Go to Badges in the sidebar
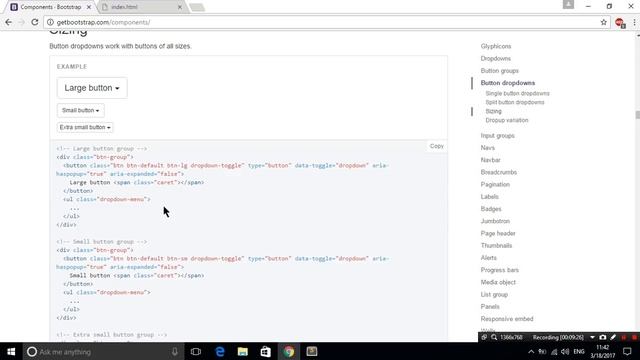Screen dimensions: 640x360 coord(491,209)
